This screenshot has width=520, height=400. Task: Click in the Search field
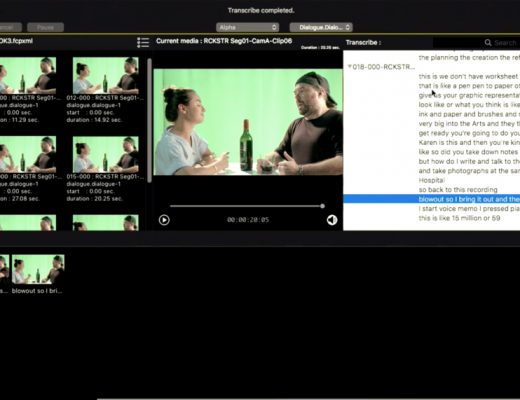point(476,43)
